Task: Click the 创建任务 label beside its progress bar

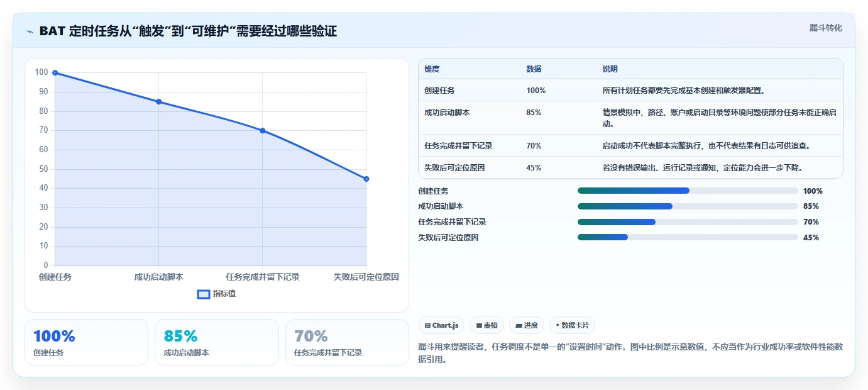Action: pyautogui.click(x=433, y=191)
